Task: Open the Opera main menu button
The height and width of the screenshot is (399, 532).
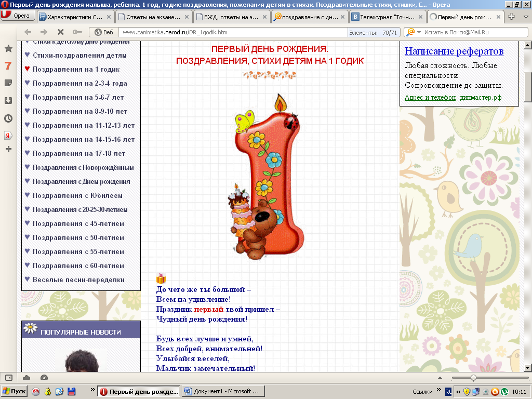Action: click(x=17, y=16)
